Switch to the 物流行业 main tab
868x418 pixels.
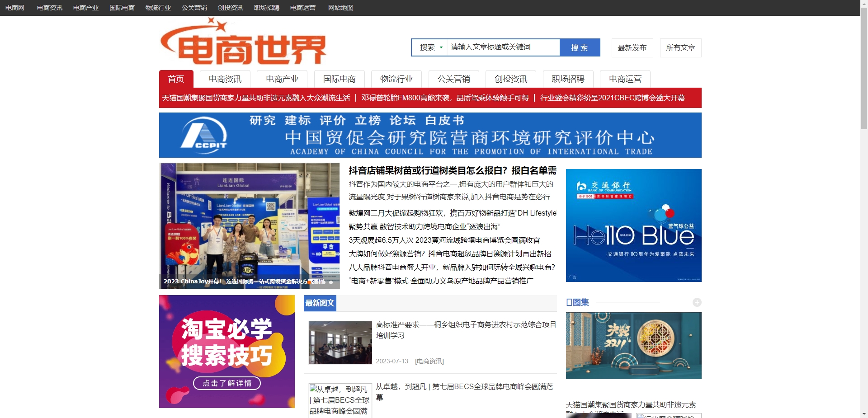tap(396, 79)
